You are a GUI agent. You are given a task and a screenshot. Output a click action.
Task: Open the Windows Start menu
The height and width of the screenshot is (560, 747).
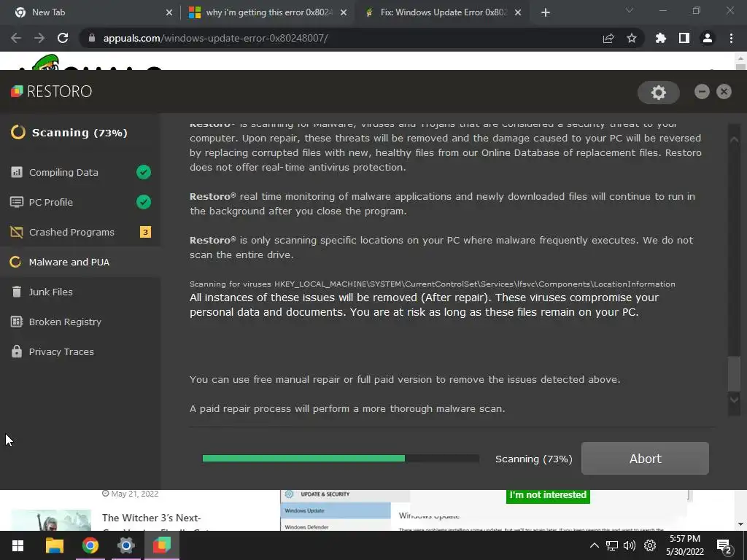(x=18, y=545)
